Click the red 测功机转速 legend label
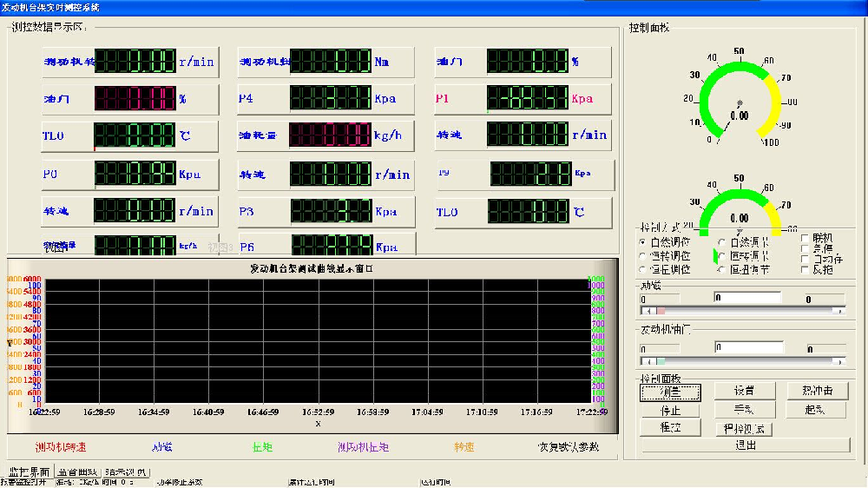Viewport: 868px width, 488px height. point(61,447)
